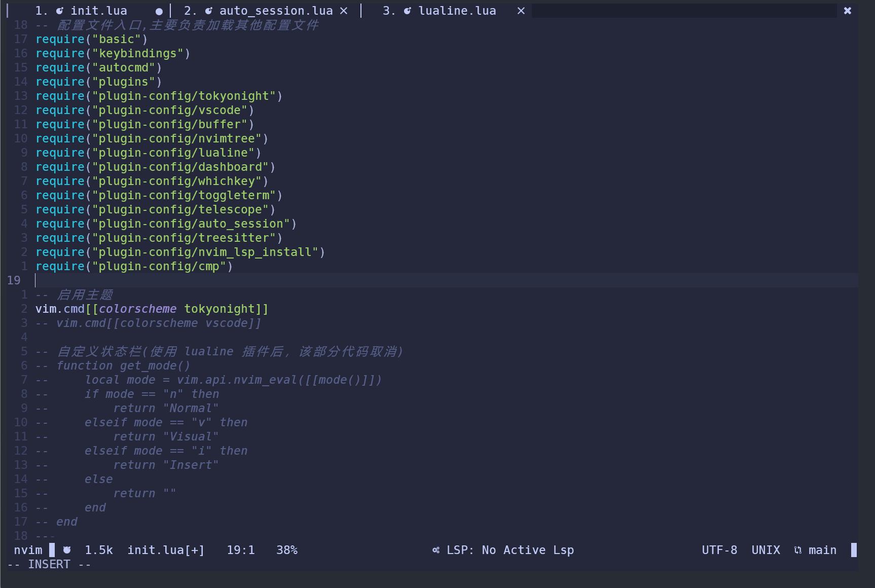Close the lualine.lua buffer tab
This screenshot has width=875, height=588.
pos(521,11)
